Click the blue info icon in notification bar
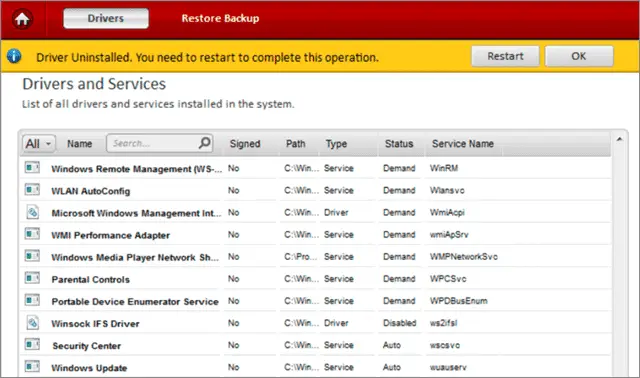The width and height of the screenshot is (640, 378). coord(14,56)
